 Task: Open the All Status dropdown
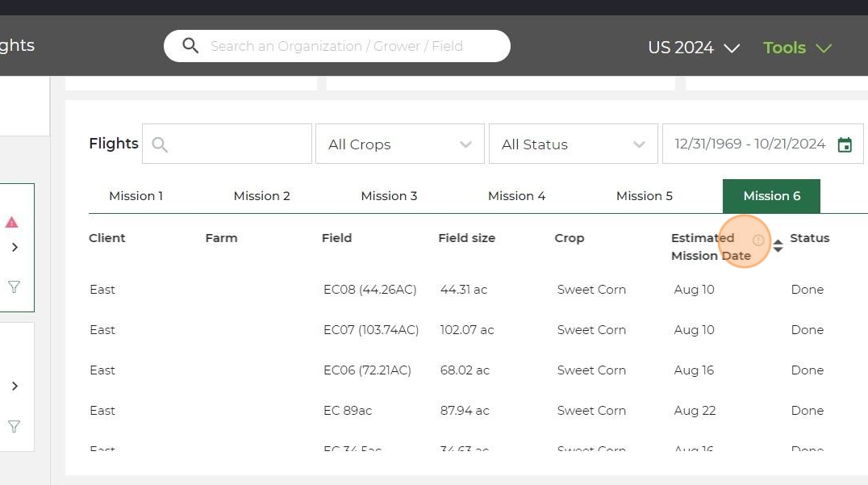pyautogui.click(x=573, y=144)
